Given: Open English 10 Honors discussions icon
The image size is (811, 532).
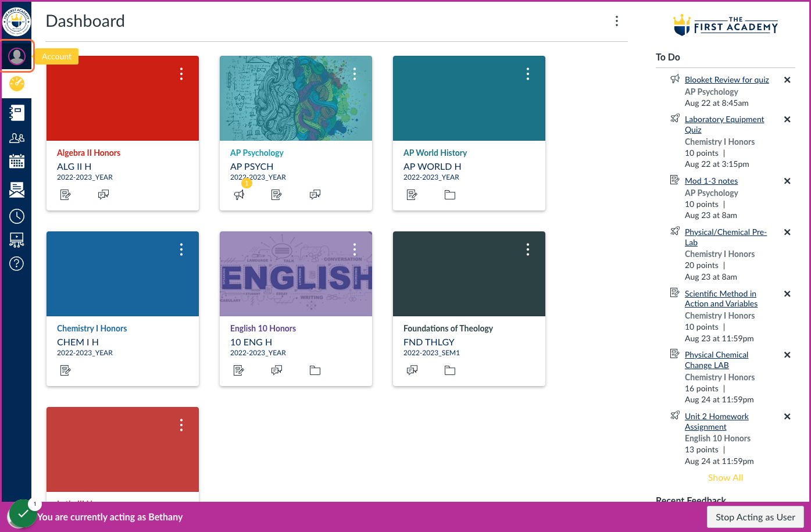Looking at the screenshot, I should (x=277, y=370).
